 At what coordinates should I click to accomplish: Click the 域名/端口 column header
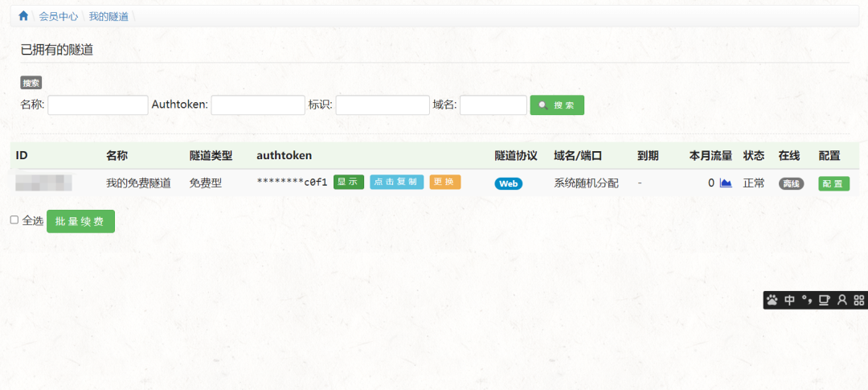pyautogui.click(x=577, y=156)
